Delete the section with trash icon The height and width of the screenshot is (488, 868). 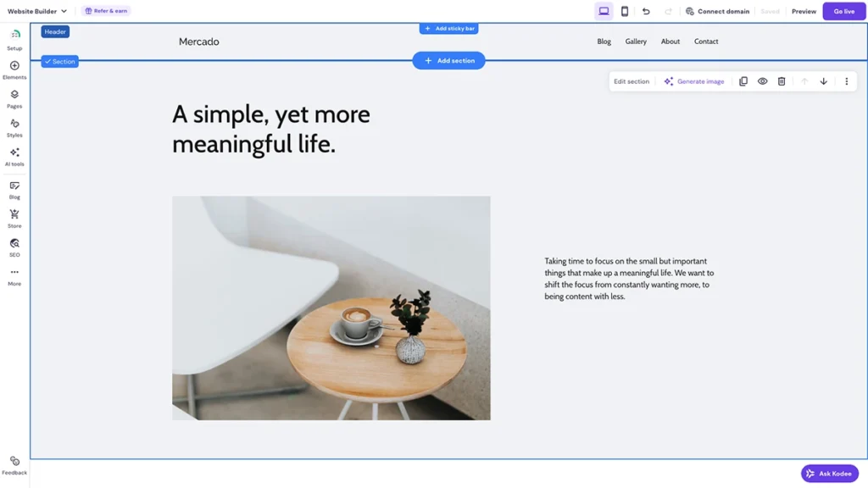coord(781,80)
